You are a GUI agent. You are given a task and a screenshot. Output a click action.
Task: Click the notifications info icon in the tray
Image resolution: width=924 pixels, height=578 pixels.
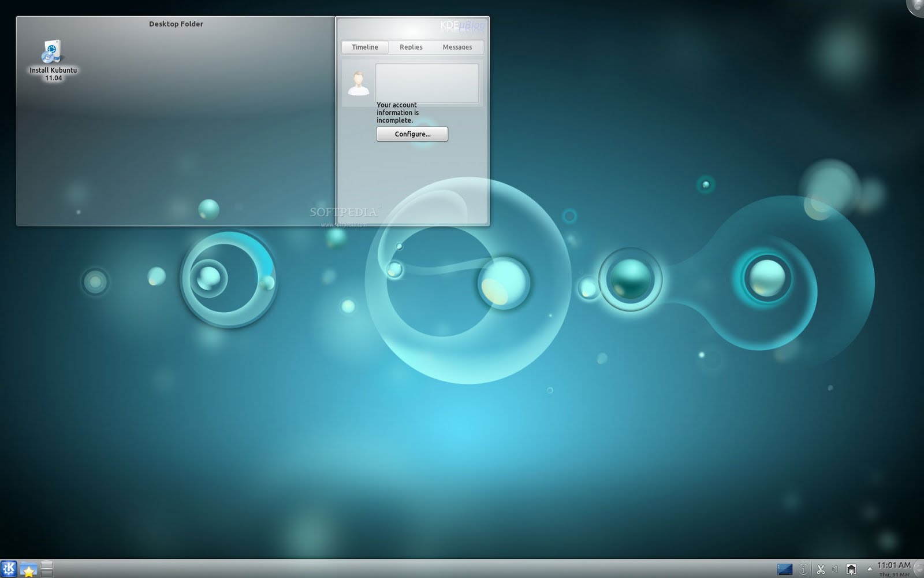pos(803,568)
